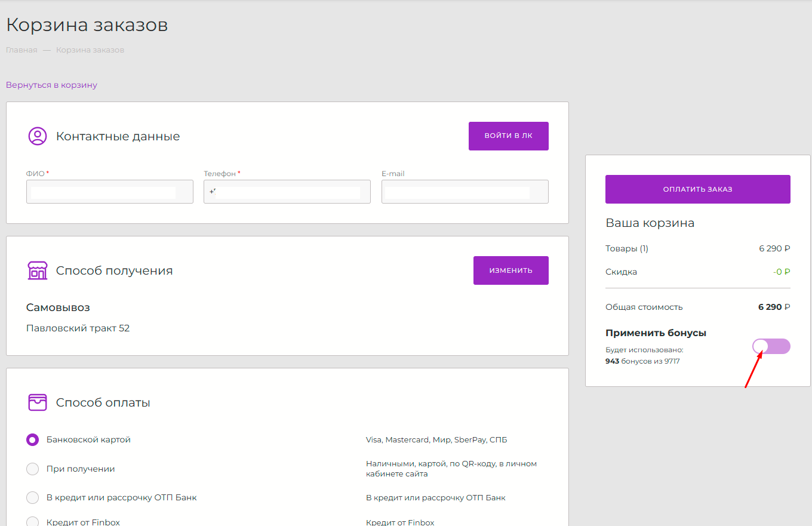Image resolution: width=812 pixels, height=526 pixels.
Task: Click the E-mail input field
Action: (x=465, y=192)
